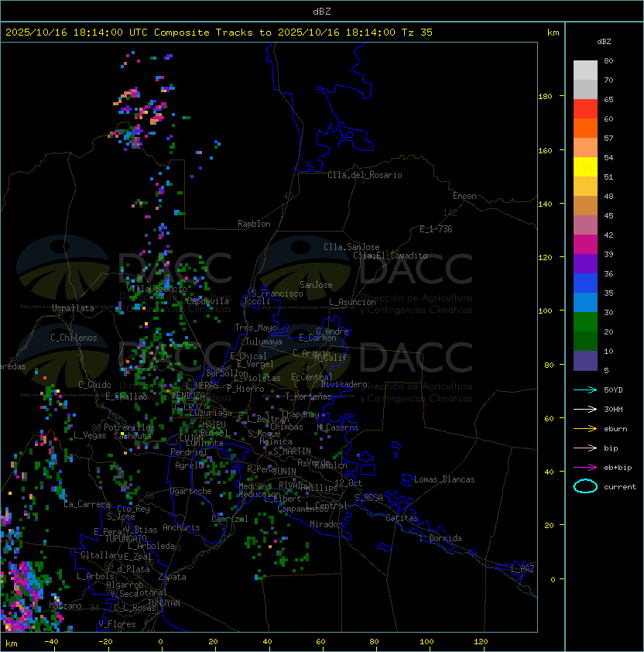
Task: Click the dBZ title at the top
Action: pyautogui.click(x=322, y=11)
